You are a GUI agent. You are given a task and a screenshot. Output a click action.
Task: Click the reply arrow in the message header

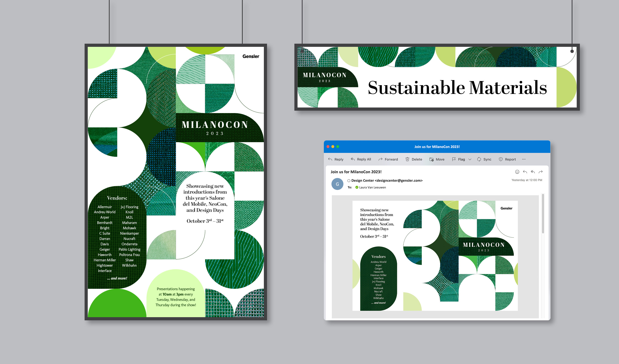(x=525, y=172)
